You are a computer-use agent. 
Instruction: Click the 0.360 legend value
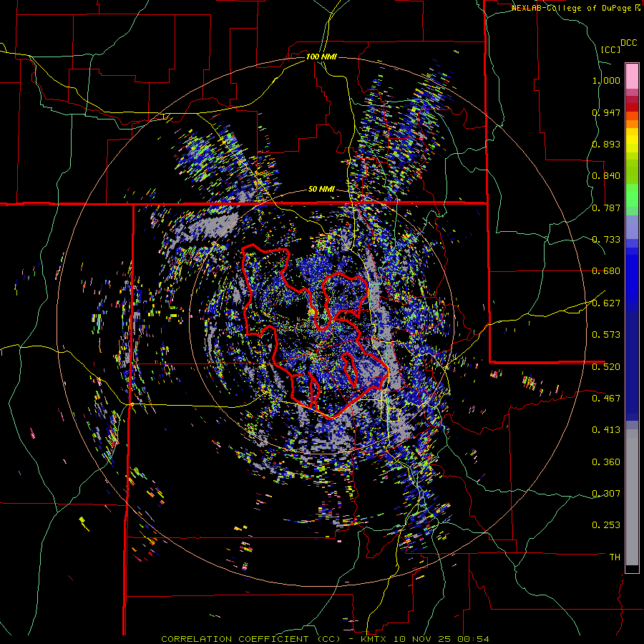(x=606, y=462)
